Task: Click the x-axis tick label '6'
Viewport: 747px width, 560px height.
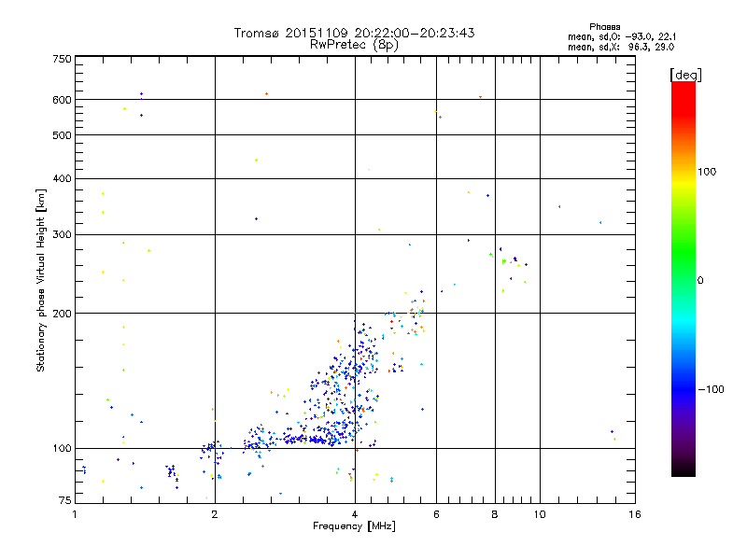Action: coord(436,514)
